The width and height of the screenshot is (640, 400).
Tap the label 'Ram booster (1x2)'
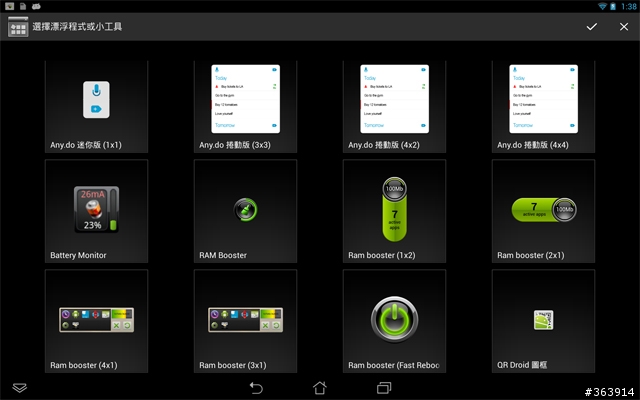tap(382, 255)
